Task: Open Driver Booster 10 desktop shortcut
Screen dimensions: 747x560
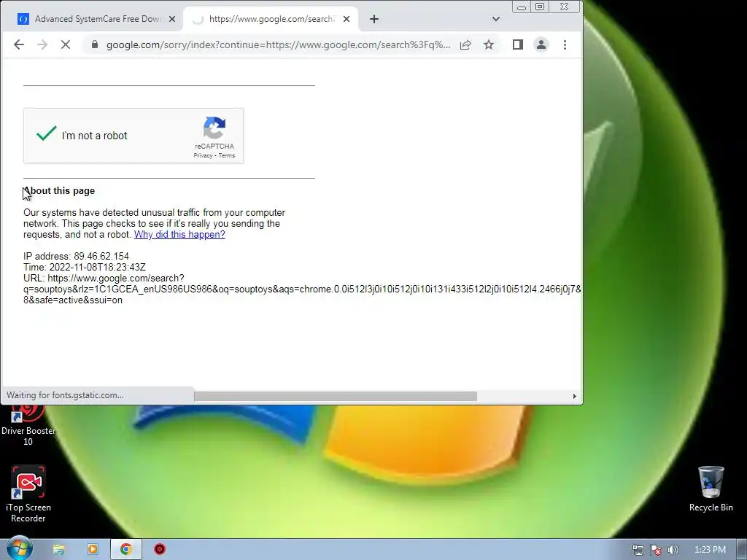Action: click(28, 425)
